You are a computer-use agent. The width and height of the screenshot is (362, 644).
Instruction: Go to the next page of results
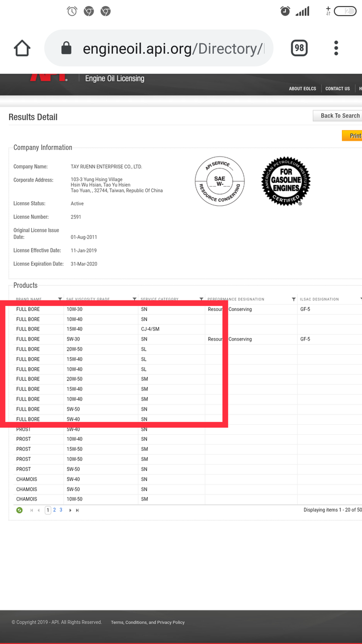coord(70,510)
